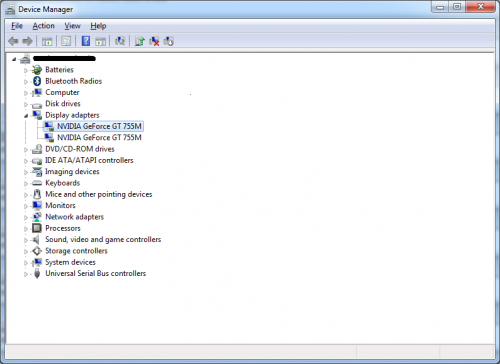Expand the Processors category arrow
This screenshot has height=364, width=500.
[x=26, y=229]
